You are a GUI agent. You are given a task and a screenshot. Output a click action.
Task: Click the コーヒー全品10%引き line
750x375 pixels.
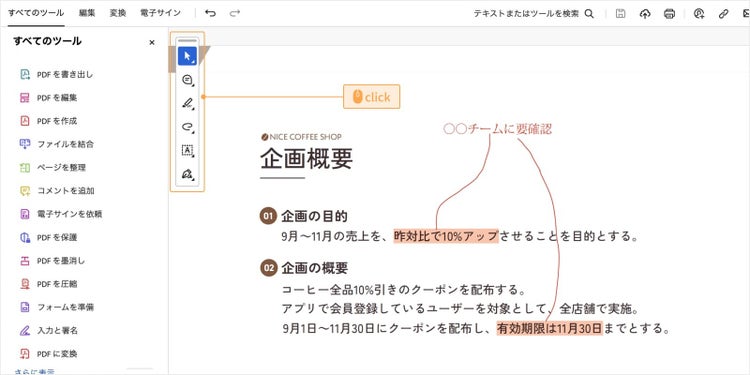(404, 290)
